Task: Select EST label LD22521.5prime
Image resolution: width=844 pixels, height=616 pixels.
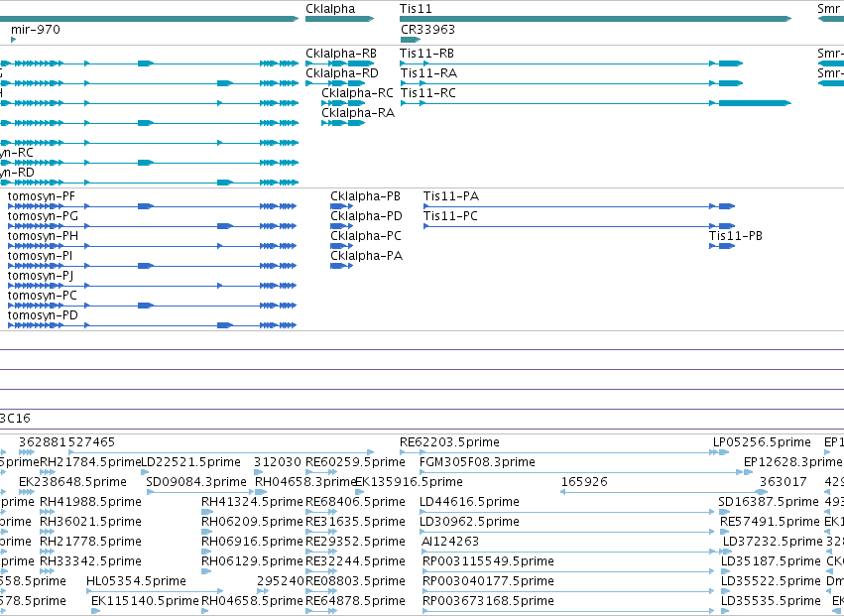Action: tap(190, 462)
